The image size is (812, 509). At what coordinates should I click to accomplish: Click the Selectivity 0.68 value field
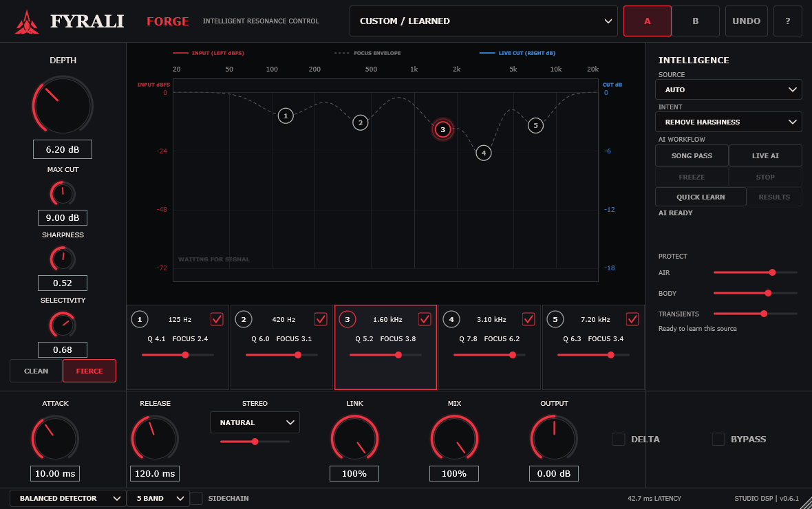(x=63, y=349)
